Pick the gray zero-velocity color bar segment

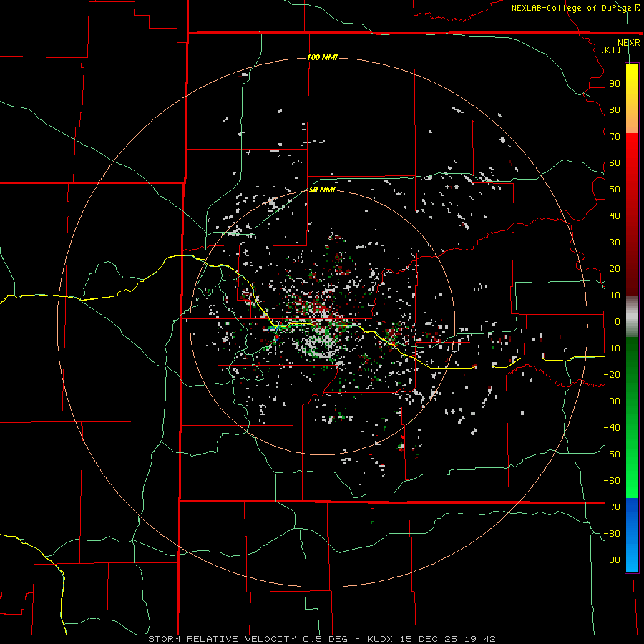point(632,318)
